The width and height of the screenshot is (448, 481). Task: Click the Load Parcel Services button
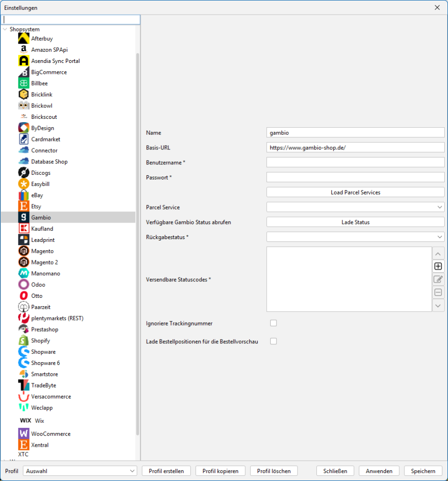355,192
